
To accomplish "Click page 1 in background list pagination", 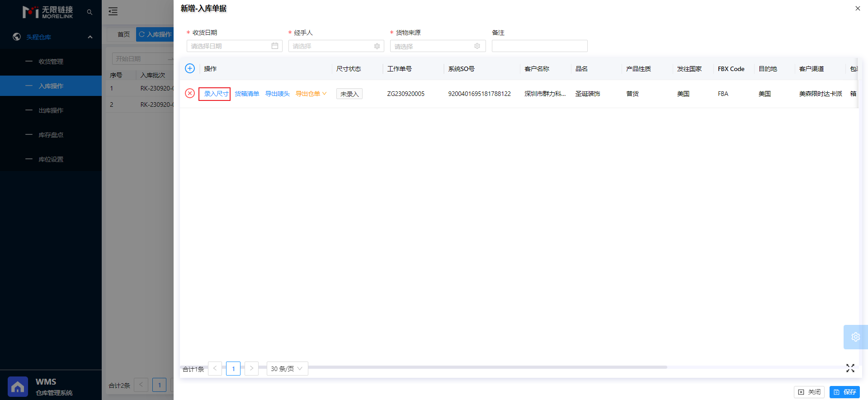I will 159,385.
